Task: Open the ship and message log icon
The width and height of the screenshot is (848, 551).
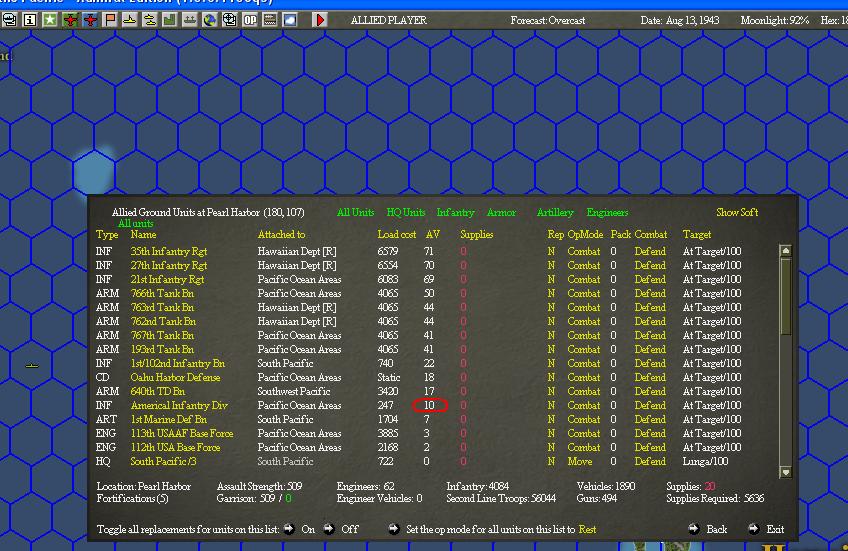Action: pos(9,20)
